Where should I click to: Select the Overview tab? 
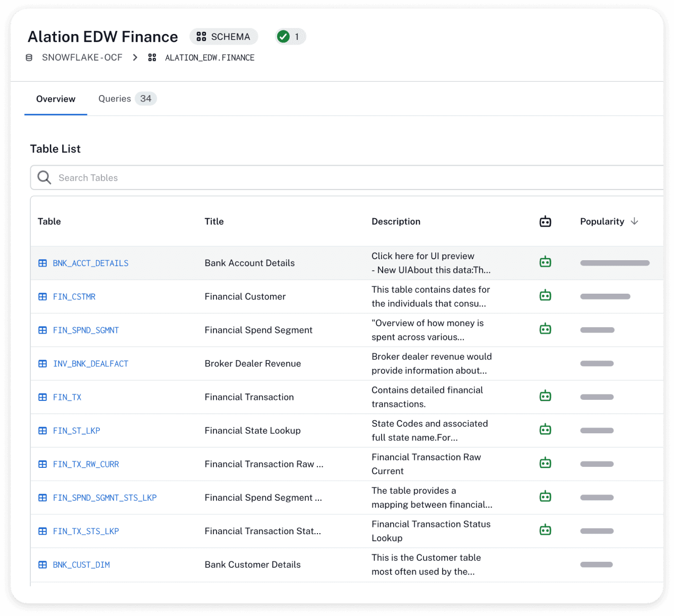click(56, 99)
